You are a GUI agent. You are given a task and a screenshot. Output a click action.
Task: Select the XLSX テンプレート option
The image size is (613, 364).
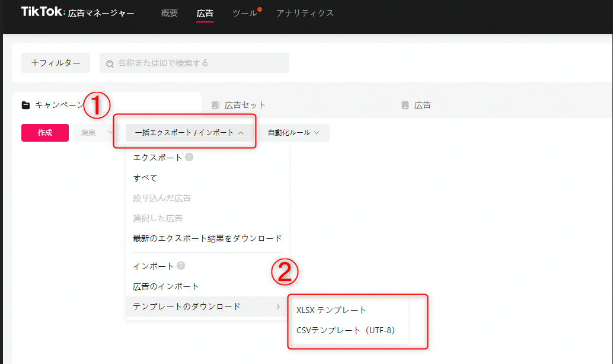coord(331,310)
